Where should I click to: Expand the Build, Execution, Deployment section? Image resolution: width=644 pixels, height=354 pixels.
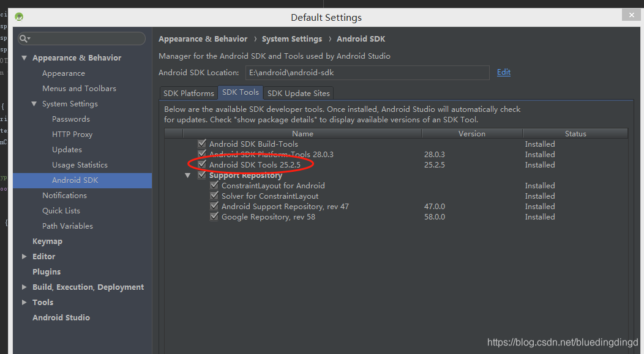coord(24,287)
